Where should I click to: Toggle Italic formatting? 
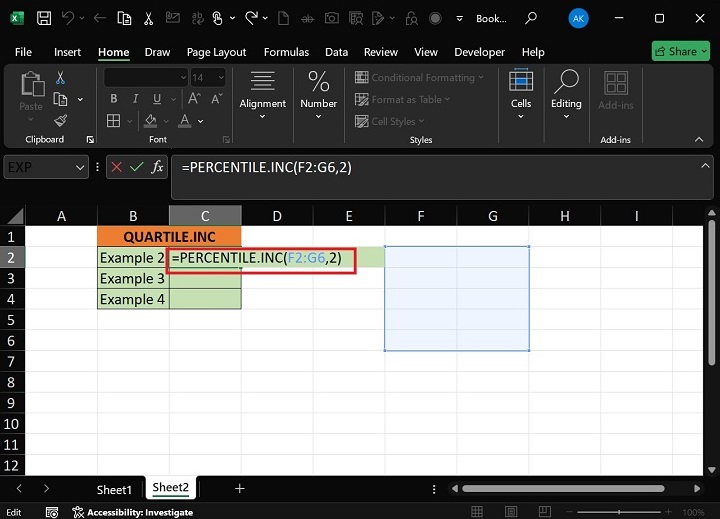tap(135, 99)
